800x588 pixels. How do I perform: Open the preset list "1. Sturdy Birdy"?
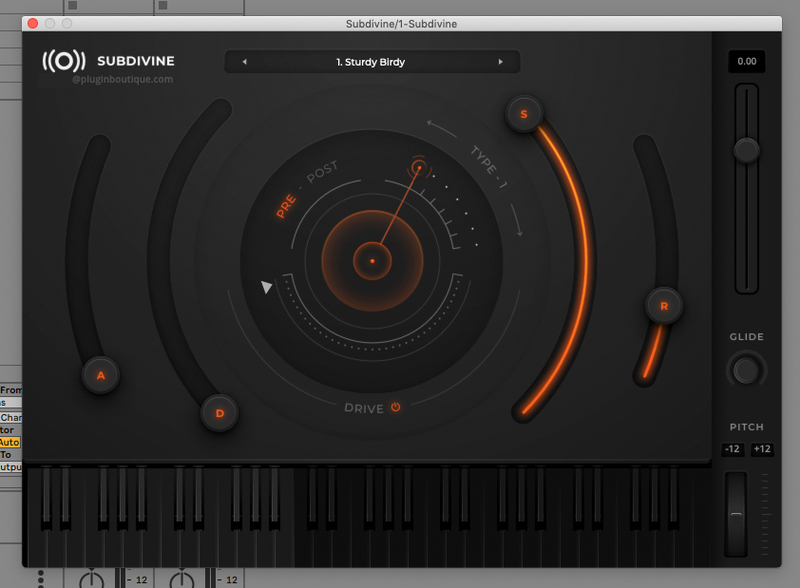pyautogui.click(x=371, y=62)
